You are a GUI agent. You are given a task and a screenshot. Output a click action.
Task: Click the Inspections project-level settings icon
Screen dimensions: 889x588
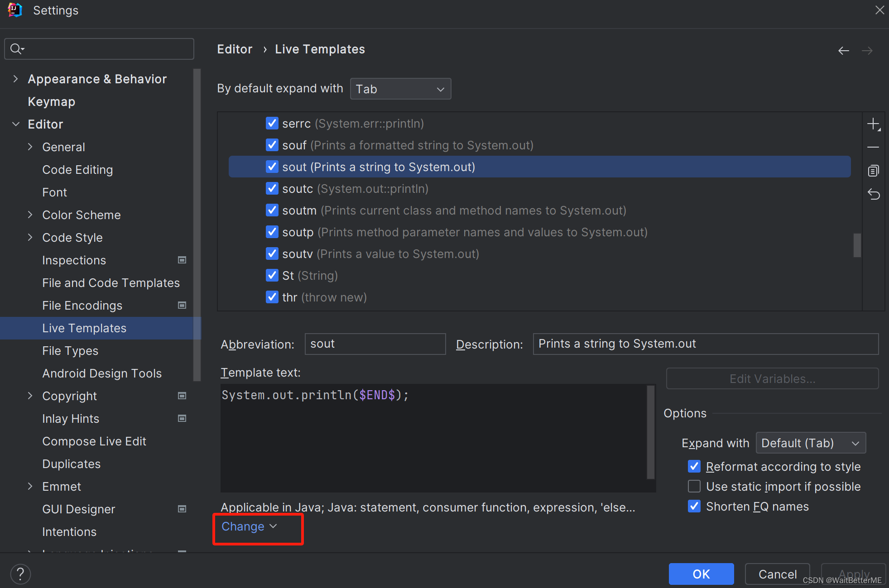[182, 260]
